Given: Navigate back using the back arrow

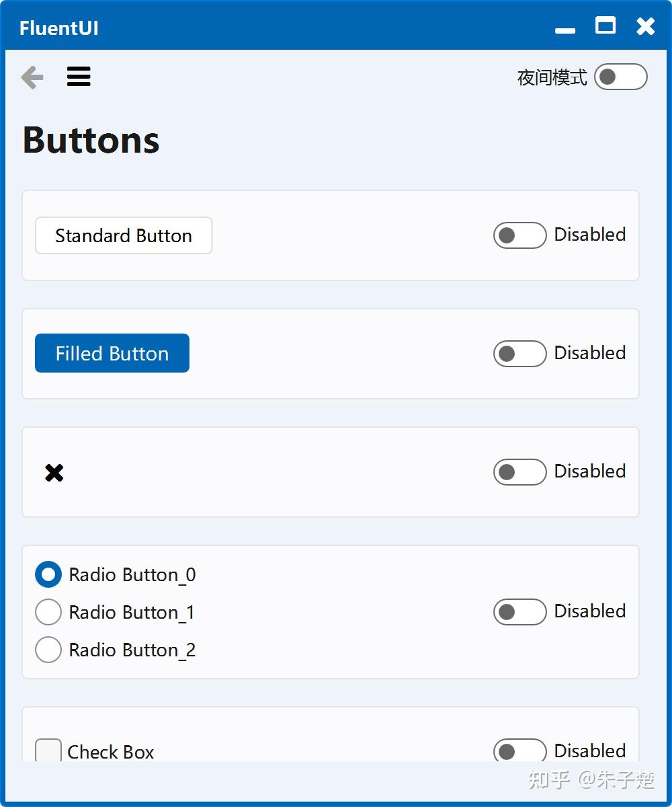Looking at the screenshot, I should click(32, 77).
